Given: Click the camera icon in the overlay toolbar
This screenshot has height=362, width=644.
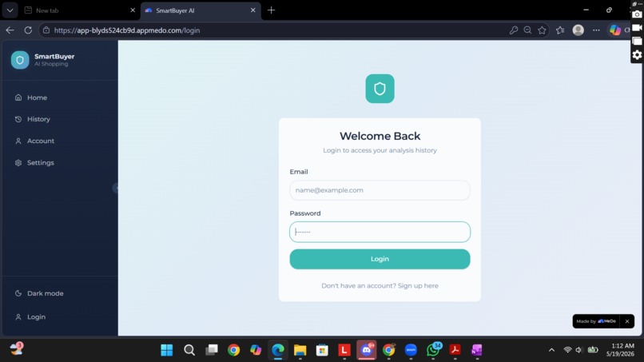Looking at the screenshot, I should 637,14.
